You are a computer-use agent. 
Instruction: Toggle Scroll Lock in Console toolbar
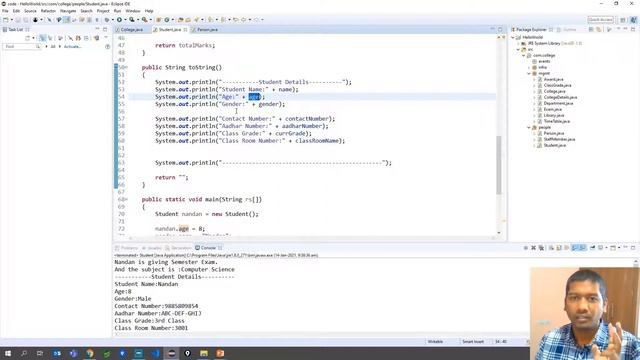559,248
